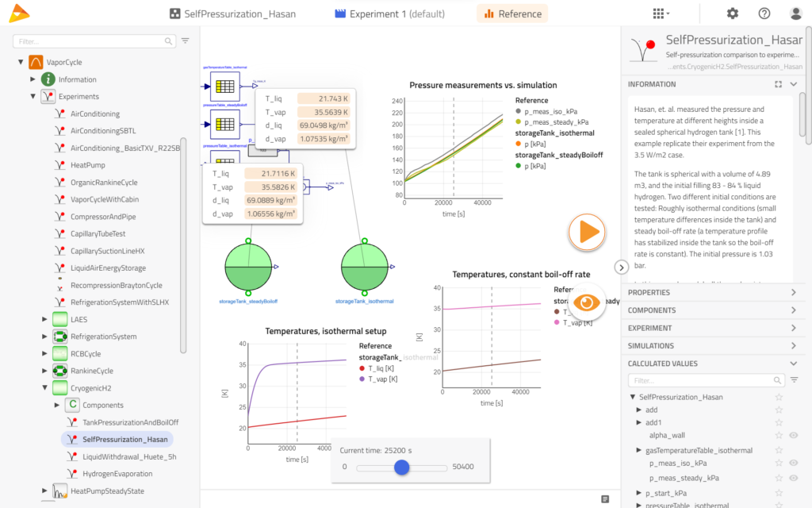This screenshot has height=508, width=812.
Task: Click the library filter search field
Action: click(x=91, y=40)
